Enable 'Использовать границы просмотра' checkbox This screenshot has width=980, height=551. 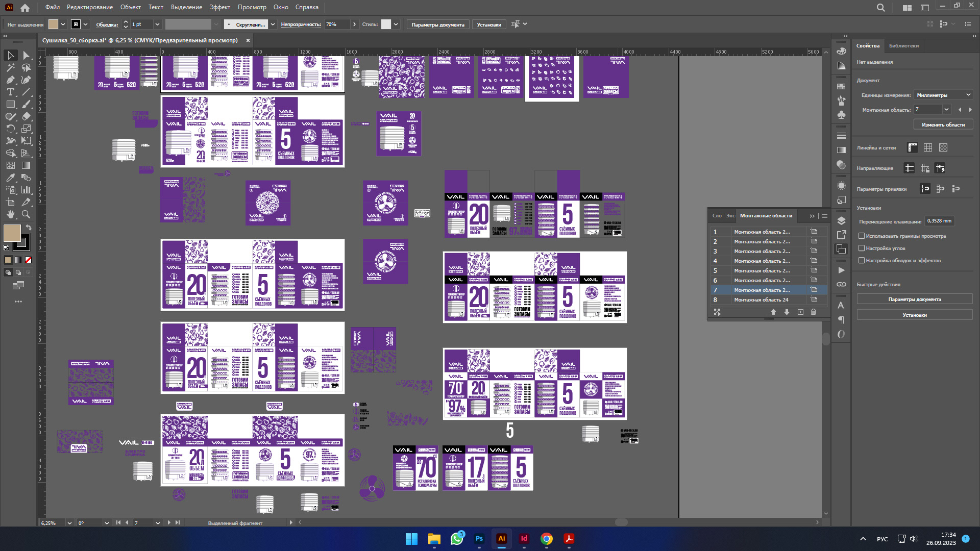pos(862,236)
